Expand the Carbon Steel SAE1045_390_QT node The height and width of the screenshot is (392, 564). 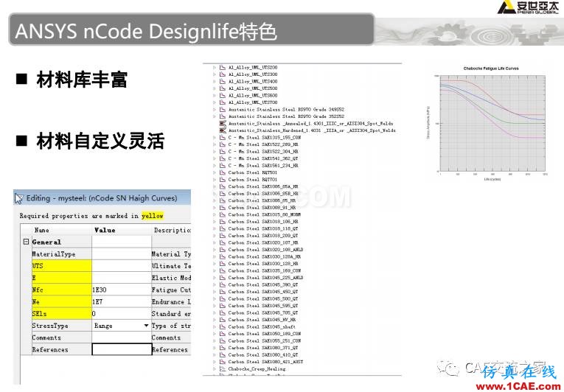pos(215,285)
